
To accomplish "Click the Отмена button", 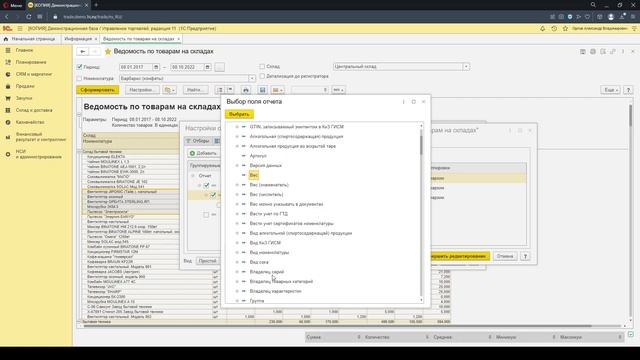I will (x=505, y=256).
